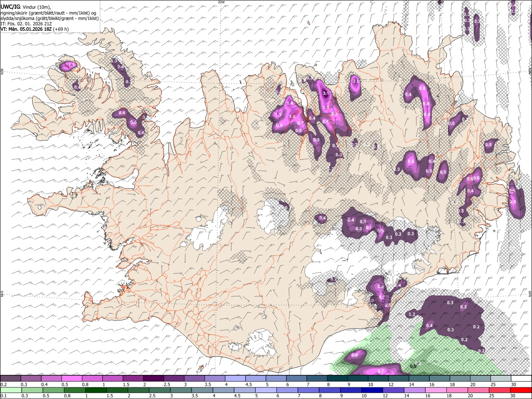Choose the light pink lower swatch between 16 and 18
Image resolution: width=532 pixels, height=399 pixels.
coord(436,390)
